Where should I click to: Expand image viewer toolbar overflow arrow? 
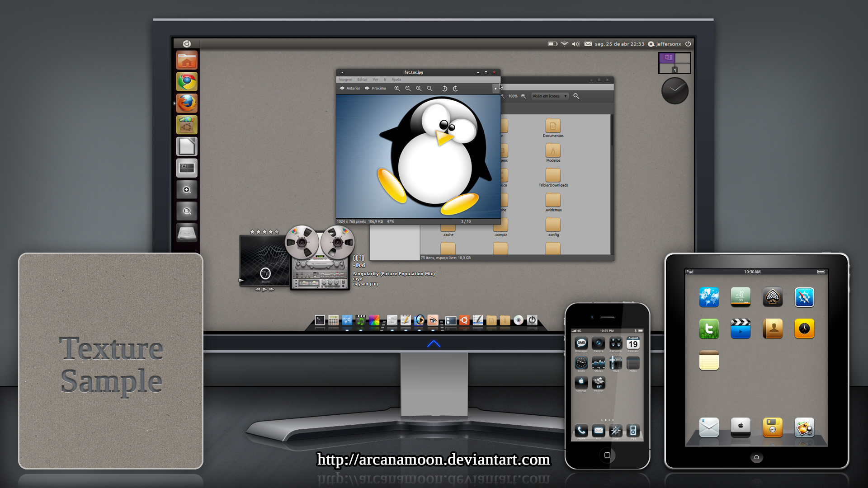coord(495,89)
